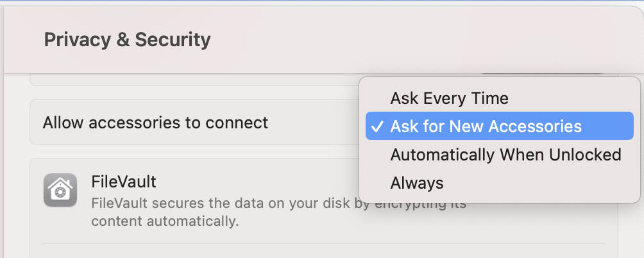The width and height of the screenshot is (644, 258).
Task: Click the bold FileVault heading text
Action: click(124, 182)
